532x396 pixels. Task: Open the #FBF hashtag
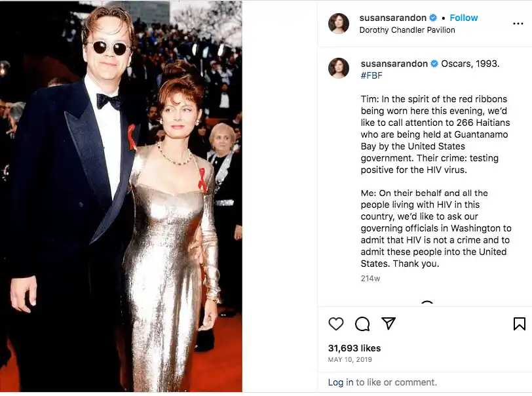[x=371, y=75]
